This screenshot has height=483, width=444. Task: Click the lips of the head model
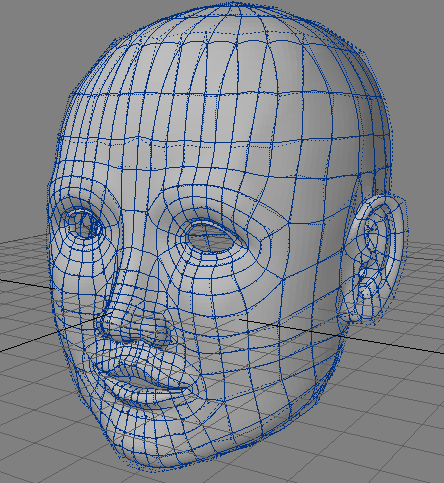[147, 383]
